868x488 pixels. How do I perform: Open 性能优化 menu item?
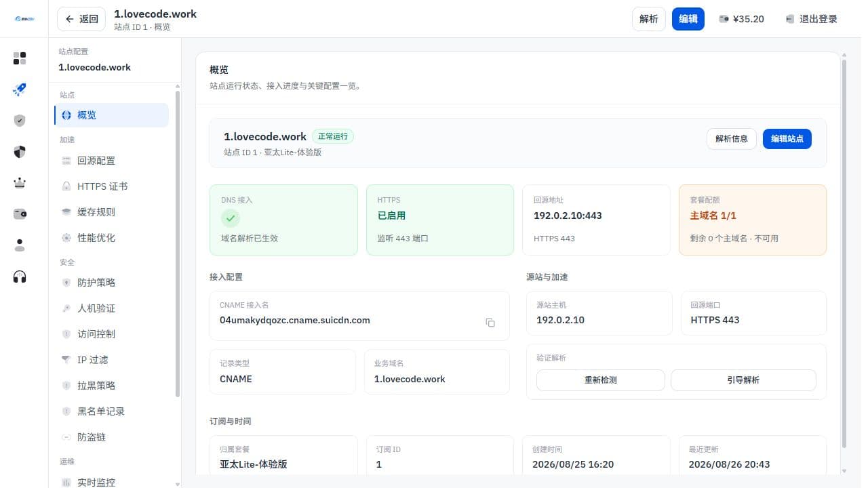pos(111,238)
